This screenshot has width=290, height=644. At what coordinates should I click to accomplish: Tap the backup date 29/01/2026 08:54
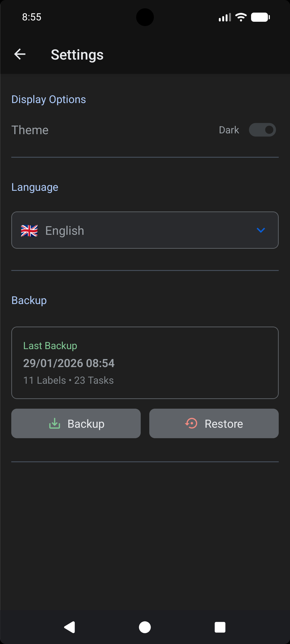[x=69, y=363]
